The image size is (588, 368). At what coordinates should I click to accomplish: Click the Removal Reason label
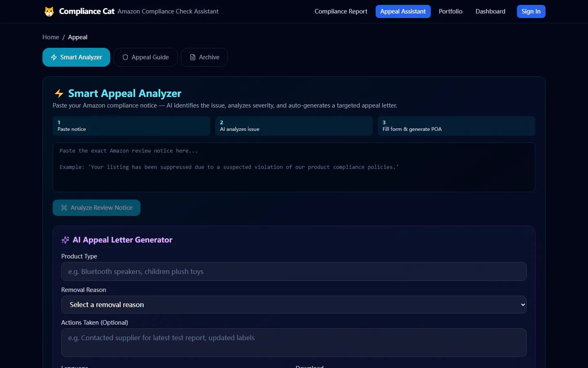(84, 290)
